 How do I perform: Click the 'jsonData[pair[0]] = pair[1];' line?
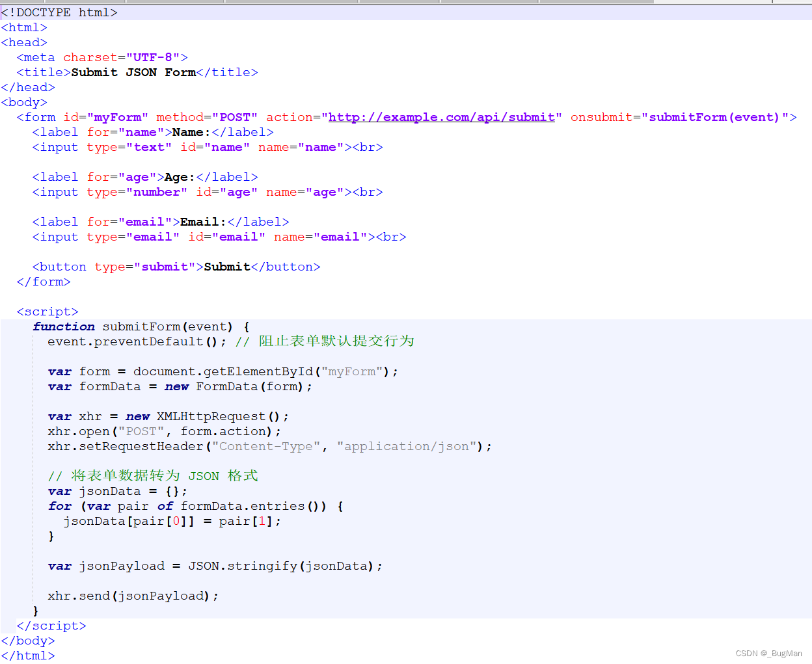172,521
